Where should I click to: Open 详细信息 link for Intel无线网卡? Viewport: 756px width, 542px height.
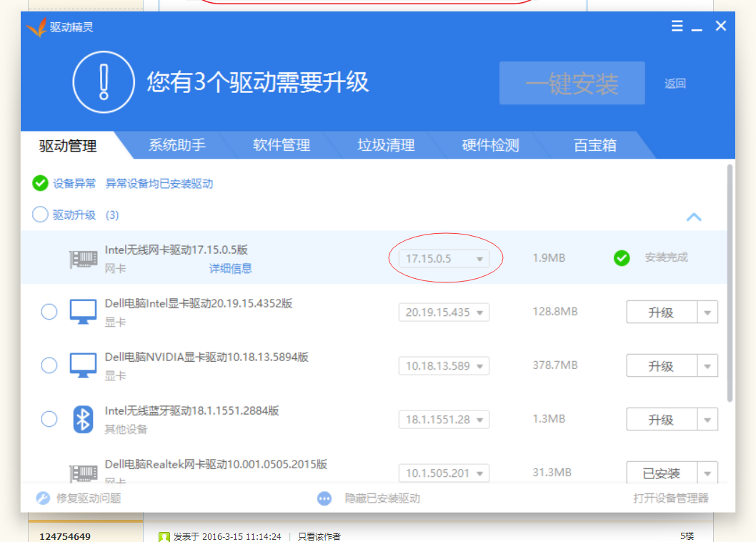pos(231,268)
